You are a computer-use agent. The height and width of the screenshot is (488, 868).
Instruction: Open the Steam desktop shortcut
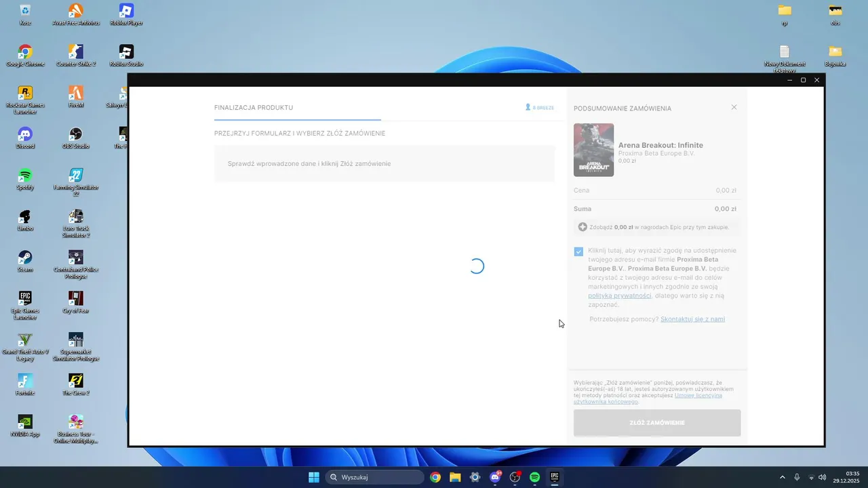click(25, 262)
